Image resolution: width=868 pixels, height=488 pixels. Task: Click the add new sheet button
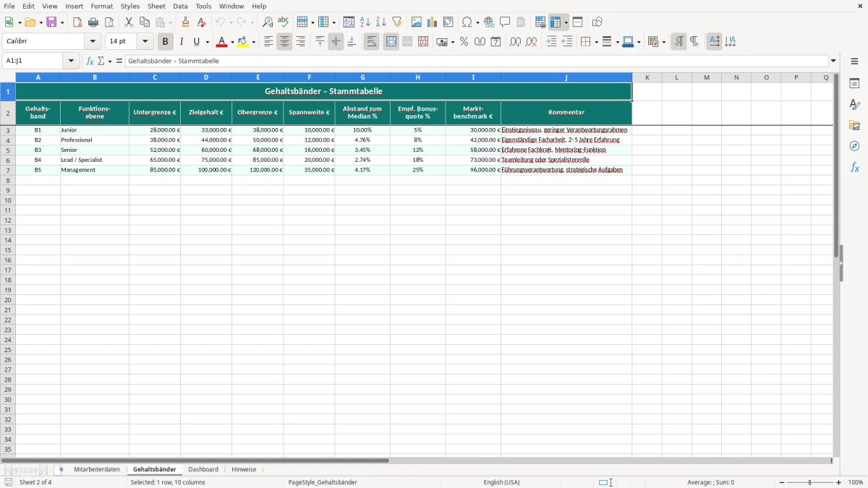61,469
